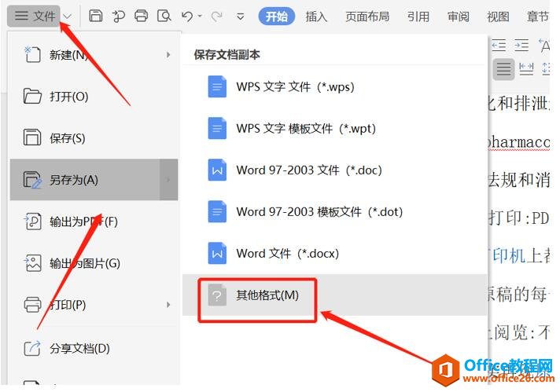This screenshot has width=560, height=392.
Task: Select 分享文档(D) menu entry
Action: (94, 348)
